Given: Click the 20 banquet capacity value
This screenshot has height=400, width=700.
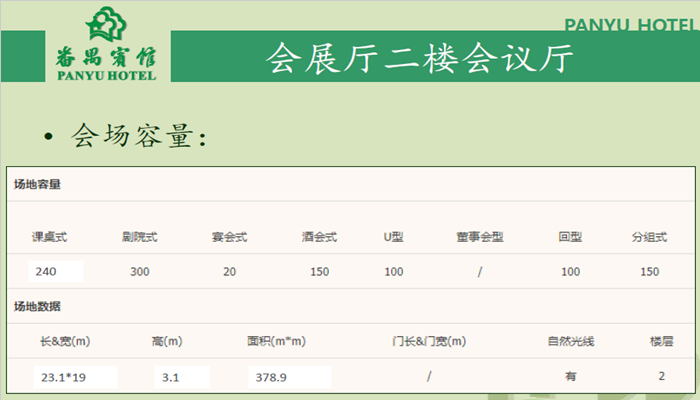Looking at the screenshot, I should point(229,272).
